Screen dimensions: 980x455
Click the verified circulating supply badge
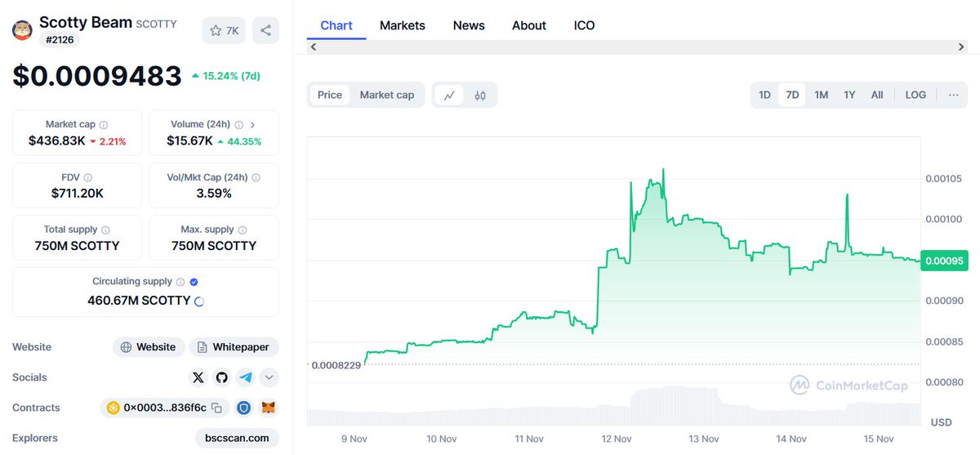(x=194, y=282)
